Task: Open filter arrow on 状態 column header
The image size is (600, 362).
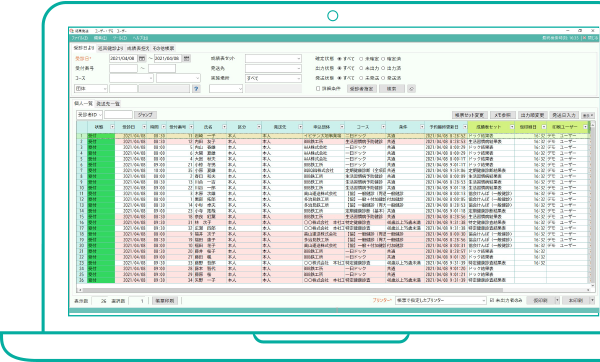Action: [x=112, y=127]
